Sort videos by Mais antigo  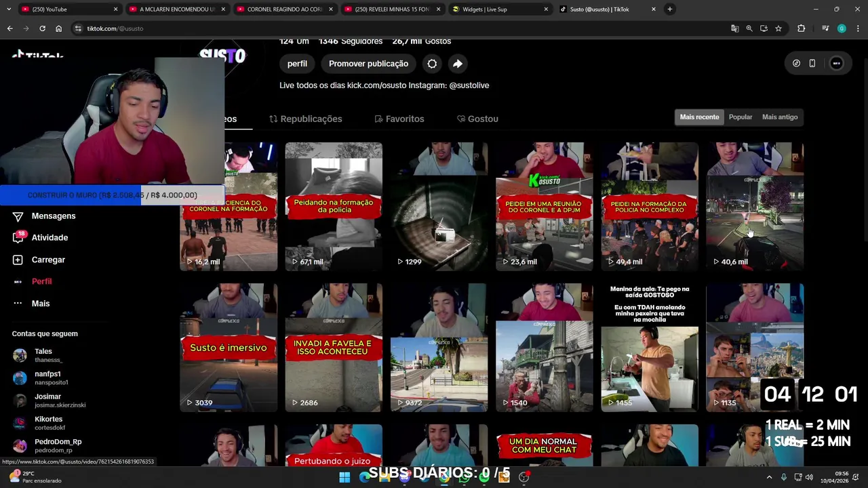pos(780,117)
